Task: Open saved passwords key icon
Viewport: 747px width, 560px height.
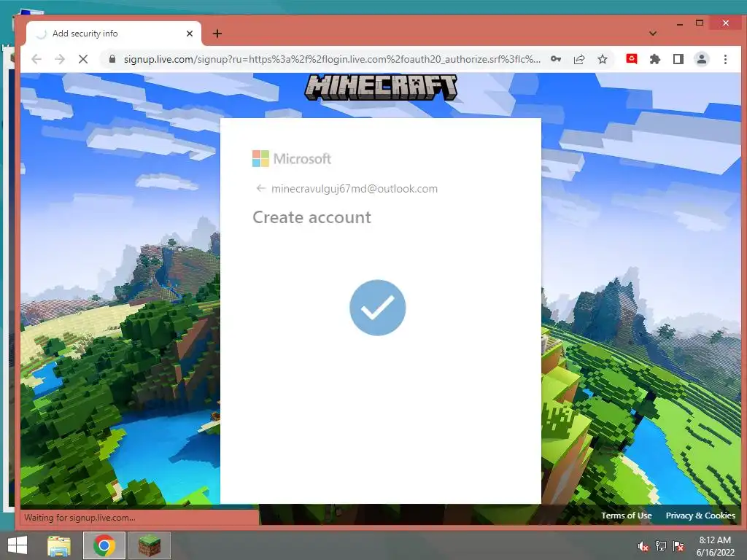Action: tap(555, 59)
